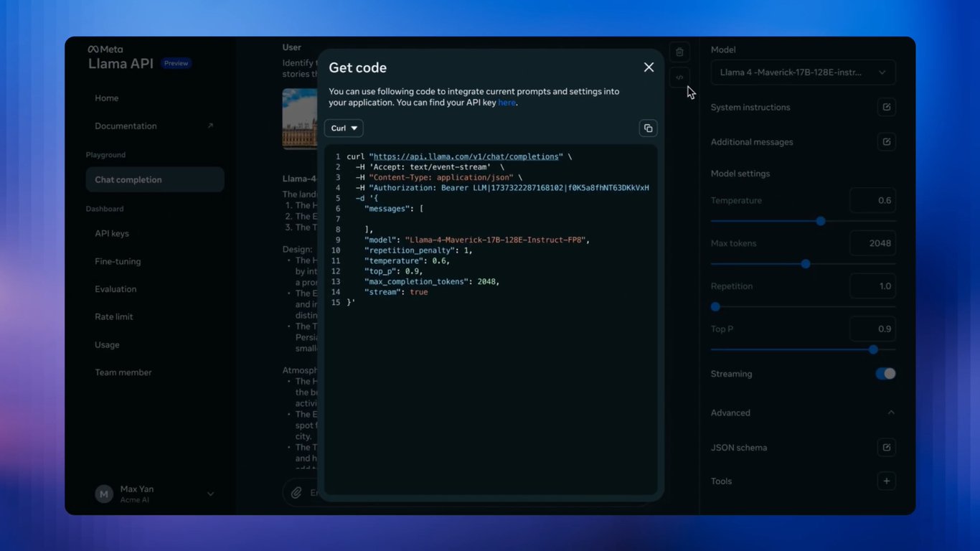Image resolution: width=980 pixels, height=551 pixels.
Task: Add a tool with plus icon
Action: coord(887,481)
